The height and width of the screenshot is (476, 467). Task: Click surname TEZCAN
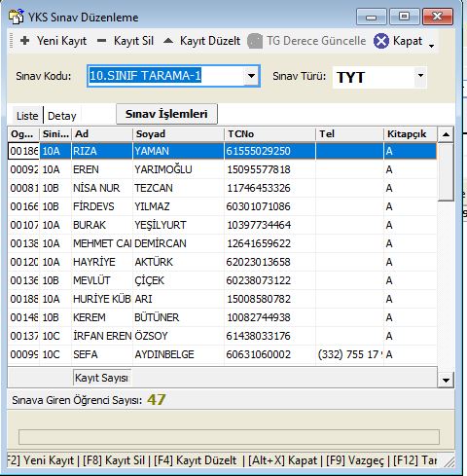154,188
